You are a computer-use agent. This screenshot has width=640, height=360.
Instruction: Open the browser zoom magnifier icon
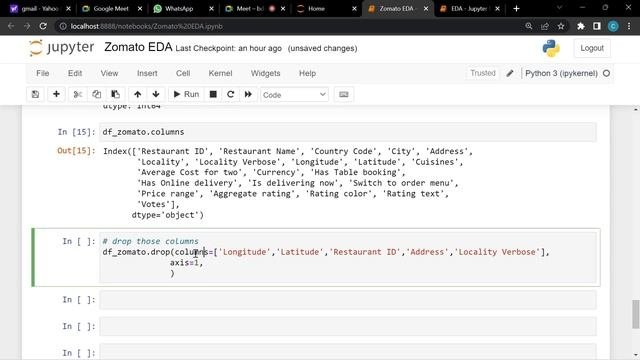[529, 26]
